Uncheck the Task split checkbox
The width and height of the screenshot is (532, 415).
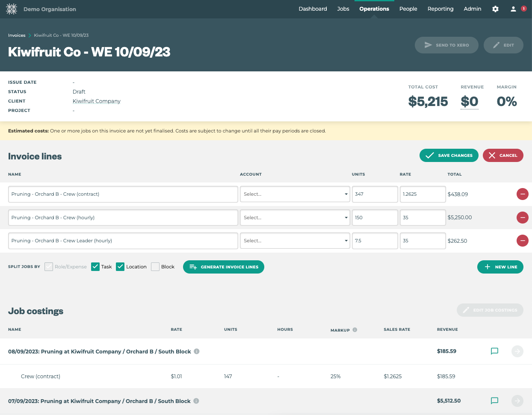click(95, 267)
